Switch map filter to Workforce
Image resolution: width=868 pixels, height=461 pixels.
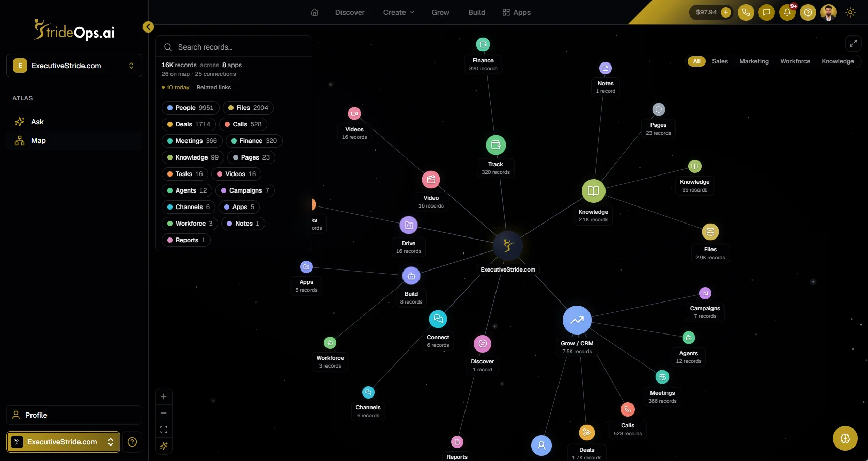[795, 61]
